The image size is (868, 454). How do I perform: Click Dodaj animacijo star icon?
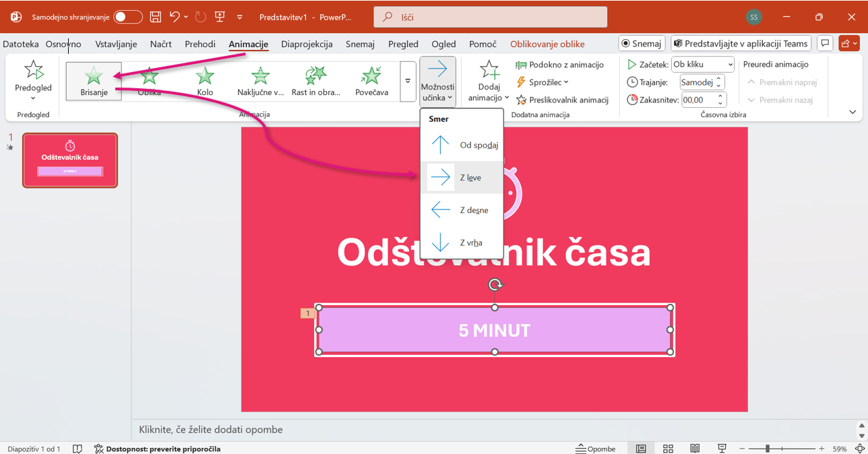[x=489, y=71]
